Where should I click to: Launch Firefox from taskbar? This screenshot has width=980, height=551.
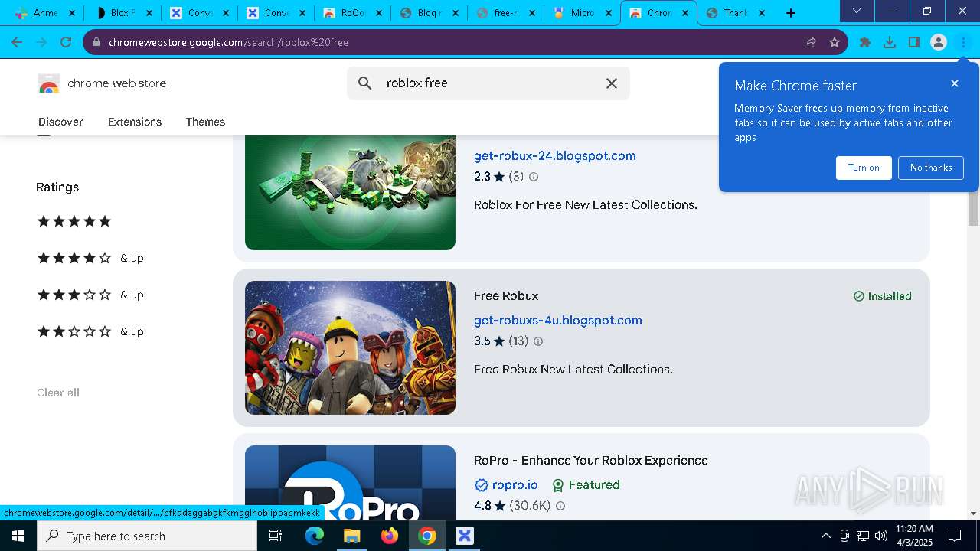point(390,536)
